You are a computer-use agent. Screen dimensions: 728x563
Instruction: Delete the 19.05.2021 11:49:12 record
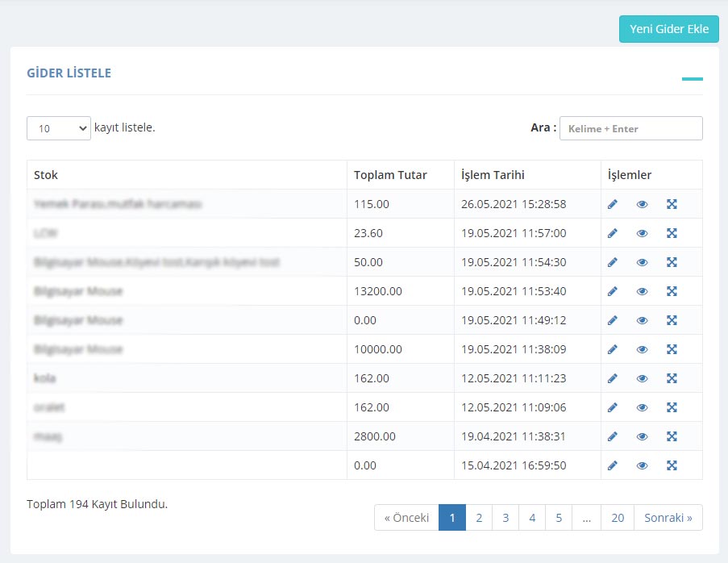[672, 320]
